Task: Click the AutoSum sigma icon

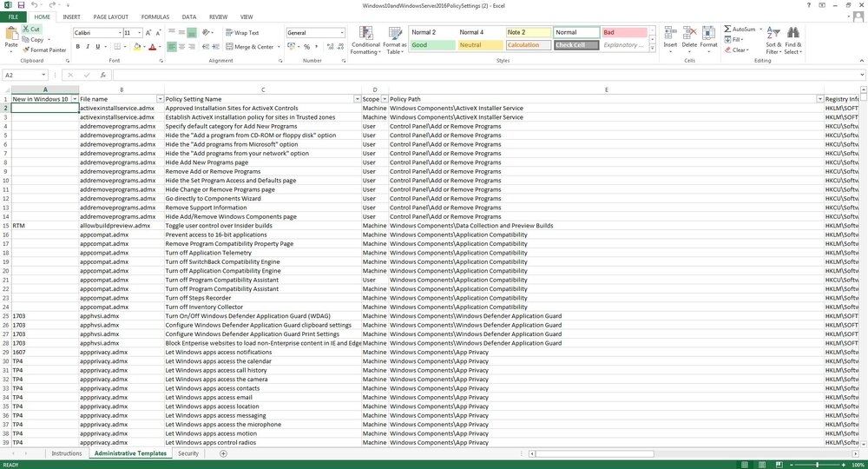Action: coord(727,29)
